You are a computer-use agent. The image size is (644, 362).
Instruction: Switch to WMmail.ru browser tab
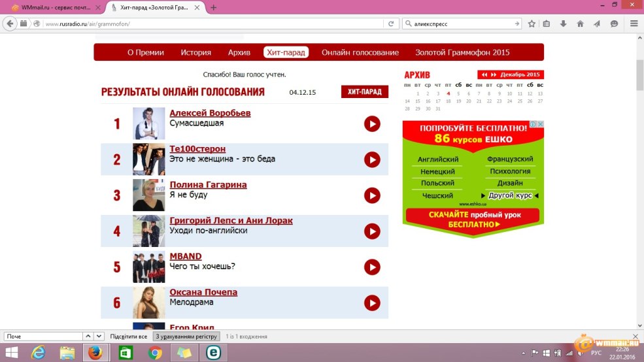tap(56, 7)
